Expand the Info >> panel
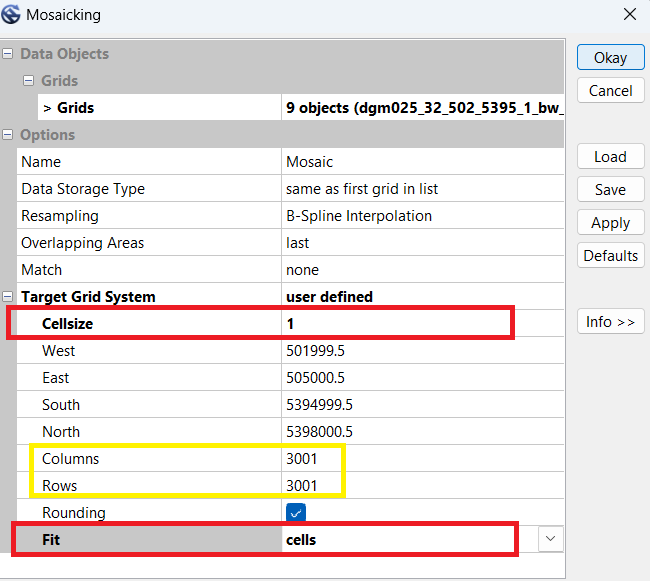 (x=610, y=322)
